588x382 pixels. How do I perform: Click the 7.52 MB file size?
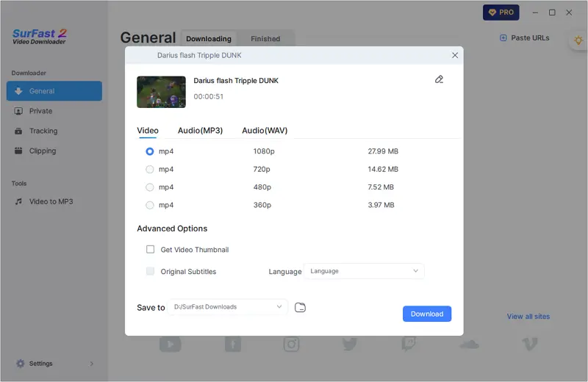click(x=381, y=187)
